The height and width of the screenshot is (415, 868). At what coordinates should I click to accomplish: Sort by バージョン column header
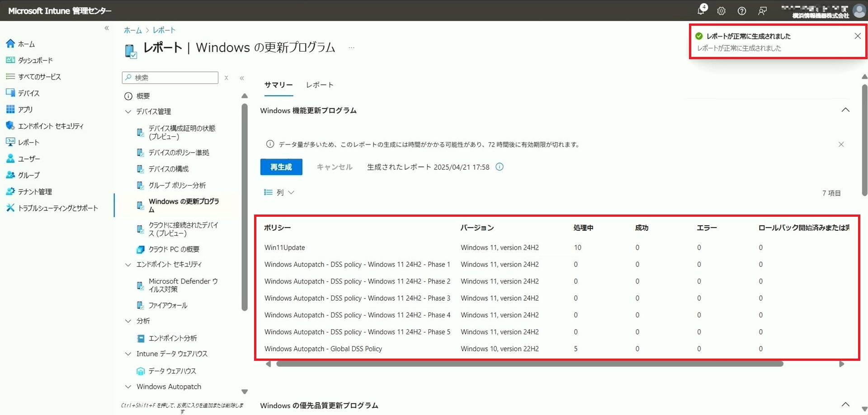(x=477, y=228)
